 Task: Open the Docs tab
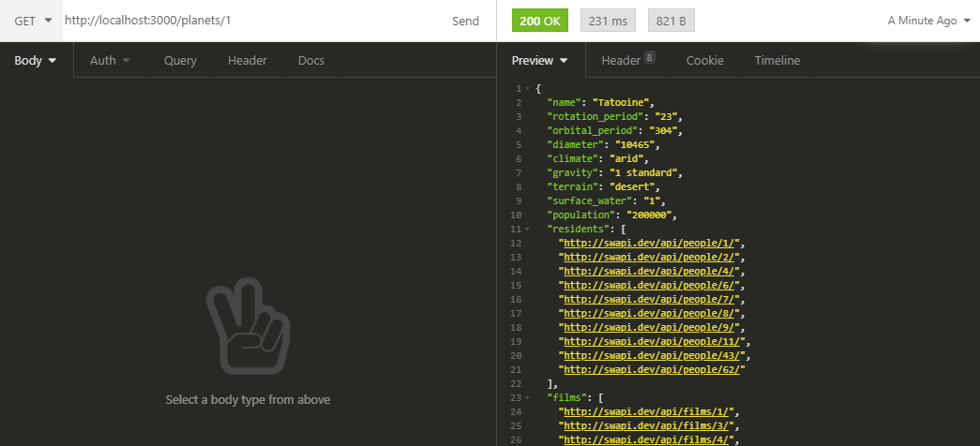coord(310,61)
